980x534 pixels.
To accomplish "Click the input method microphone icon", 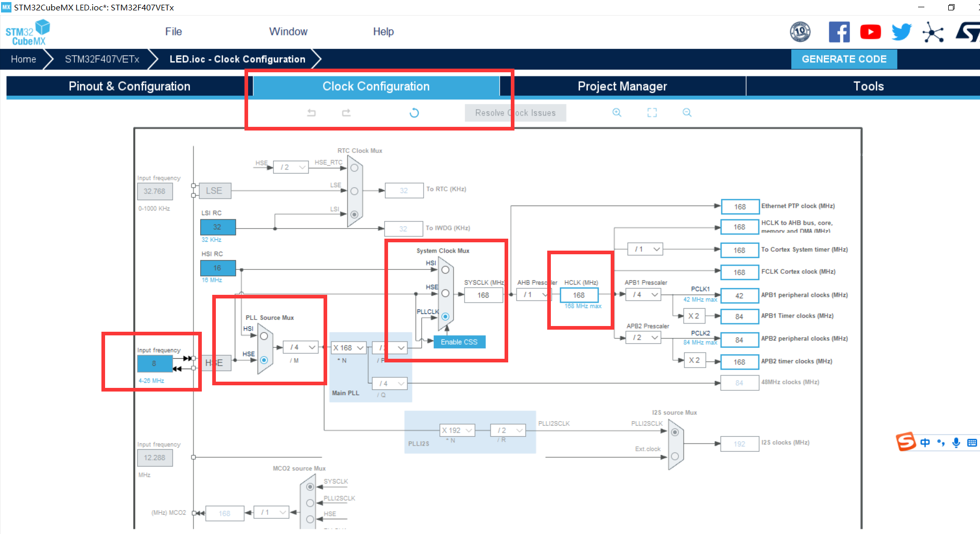I will pos(956,442).
